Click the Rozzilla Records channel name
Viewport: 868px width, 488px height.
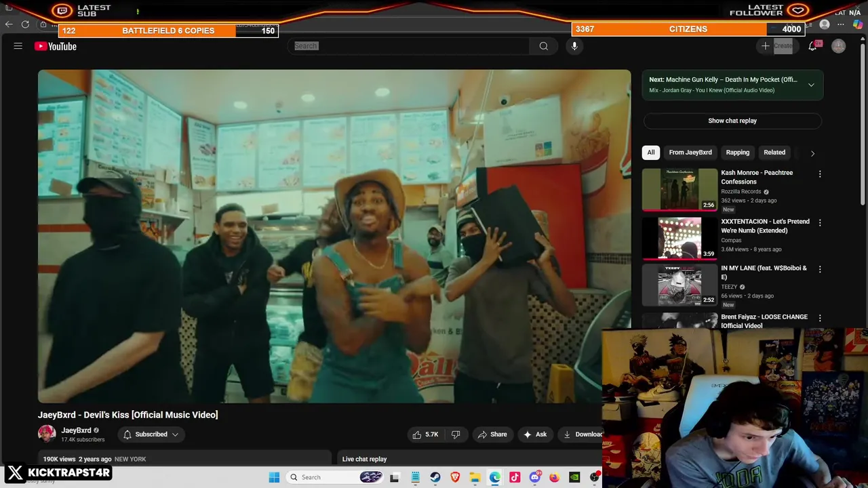pos(741,192)
